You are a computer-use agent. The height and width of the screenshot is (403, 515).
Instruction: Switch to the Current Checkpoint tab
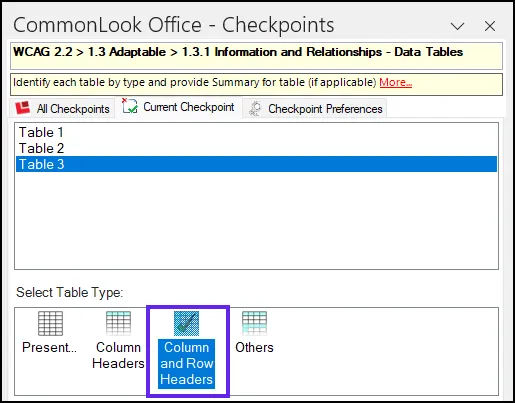pyautogui.click(x=178, y=107)
